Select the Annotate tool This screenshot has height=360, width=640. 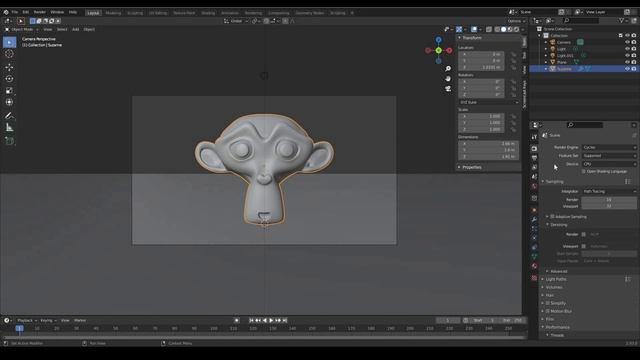pos(9,116)
